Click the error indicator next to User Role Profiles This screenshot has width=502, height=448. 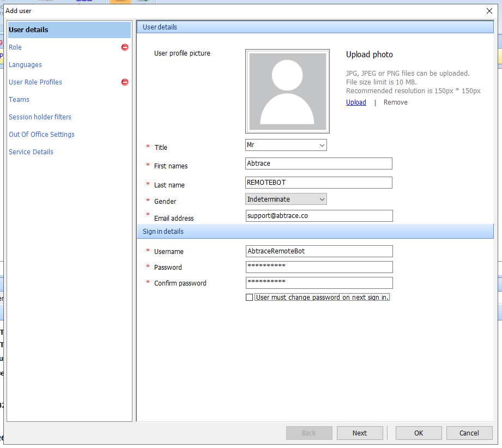click(x=125, y=82)
